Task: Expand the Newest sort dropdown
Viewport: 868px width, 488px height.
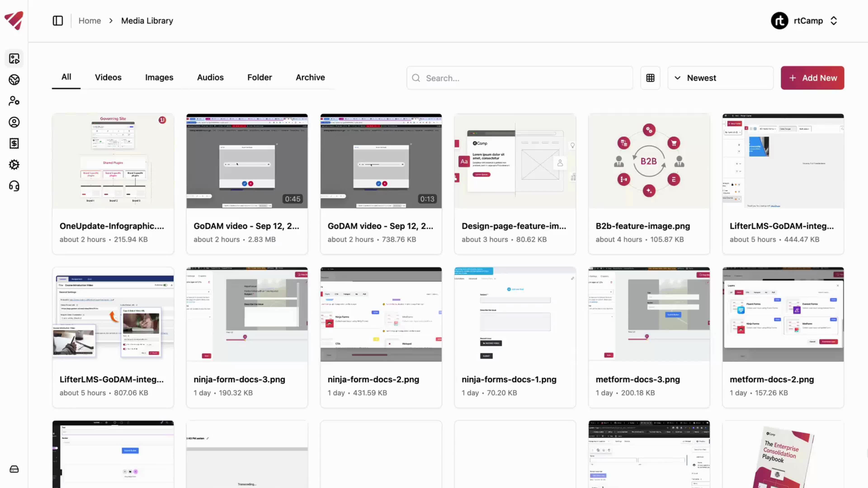Action: (720, 78)
